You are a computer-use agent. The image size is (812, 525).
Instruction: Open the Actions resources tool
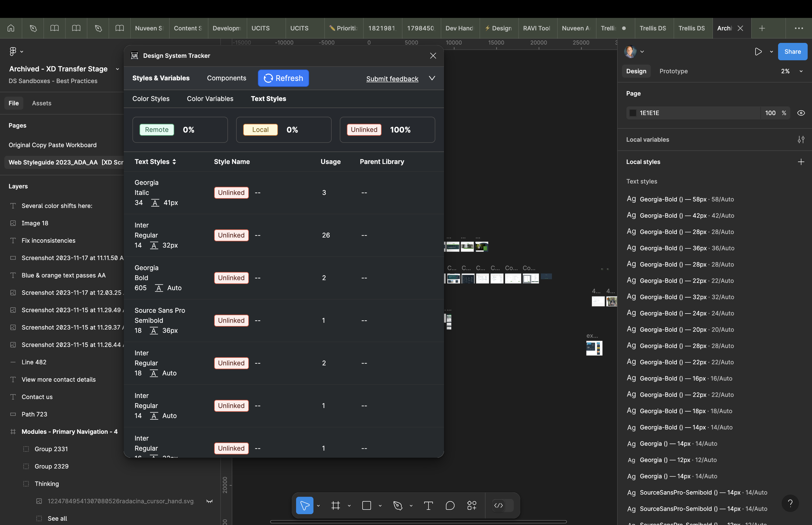472,505
